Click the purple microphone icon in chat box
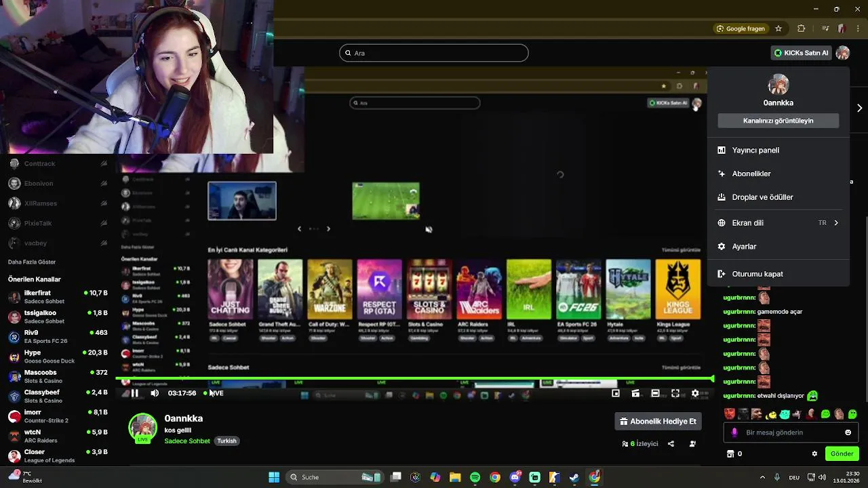 click(734, 432)
